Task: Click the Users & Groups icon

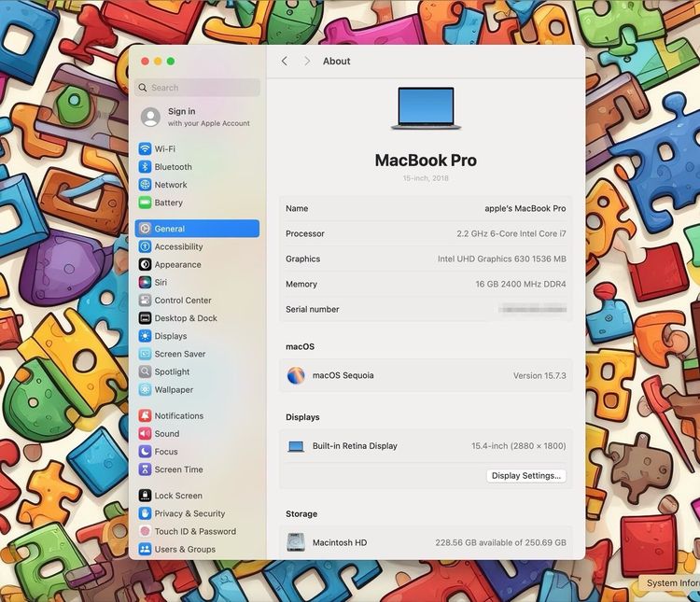Action: click(145, 550)
